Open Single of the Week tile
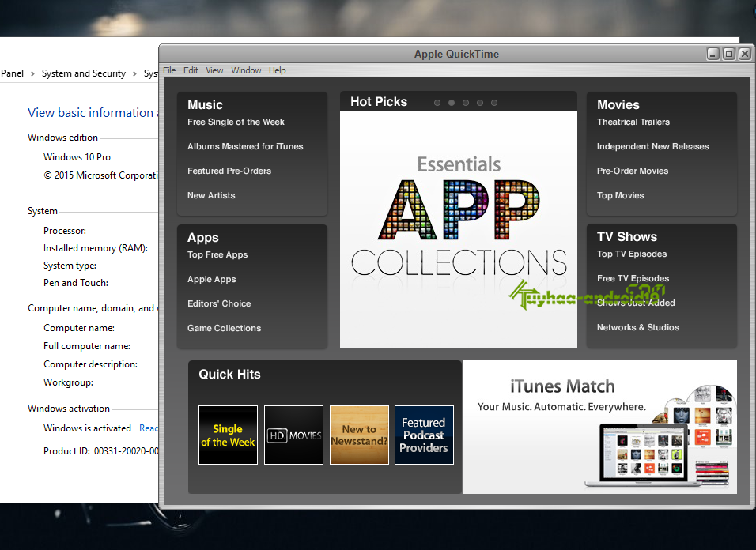The height and width of the screenshot is (550, 756). (228, 435)
